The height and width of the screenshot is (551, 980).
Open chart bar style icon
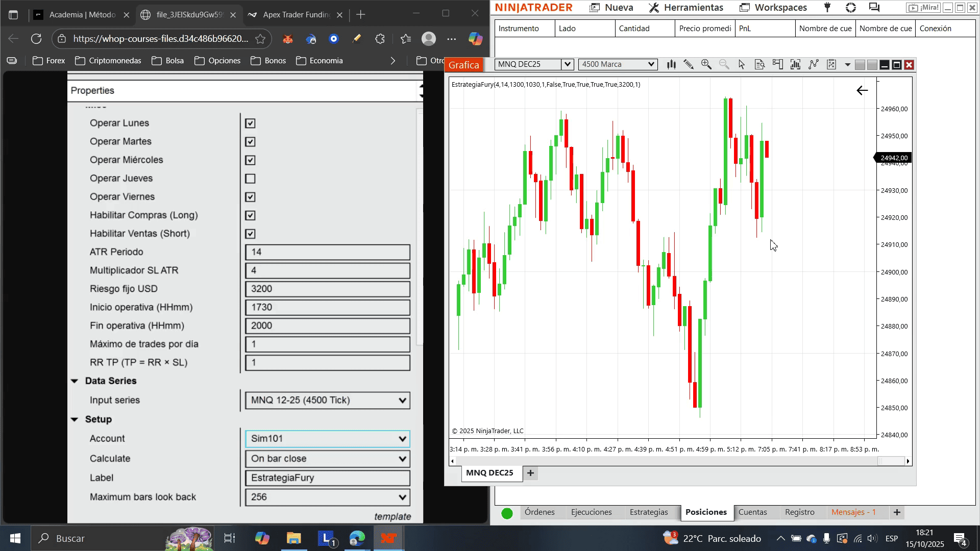[671, 64]
